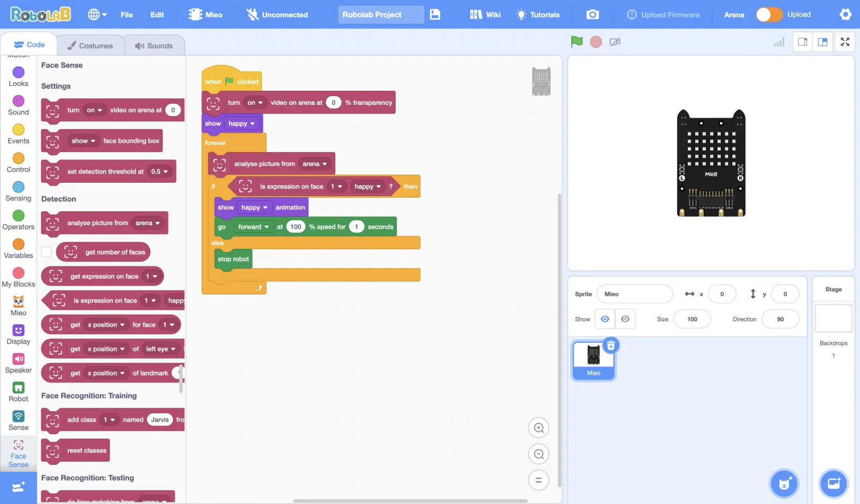Select the Operators block category
Screen dimensions: 860x504
tap(18, 220)
